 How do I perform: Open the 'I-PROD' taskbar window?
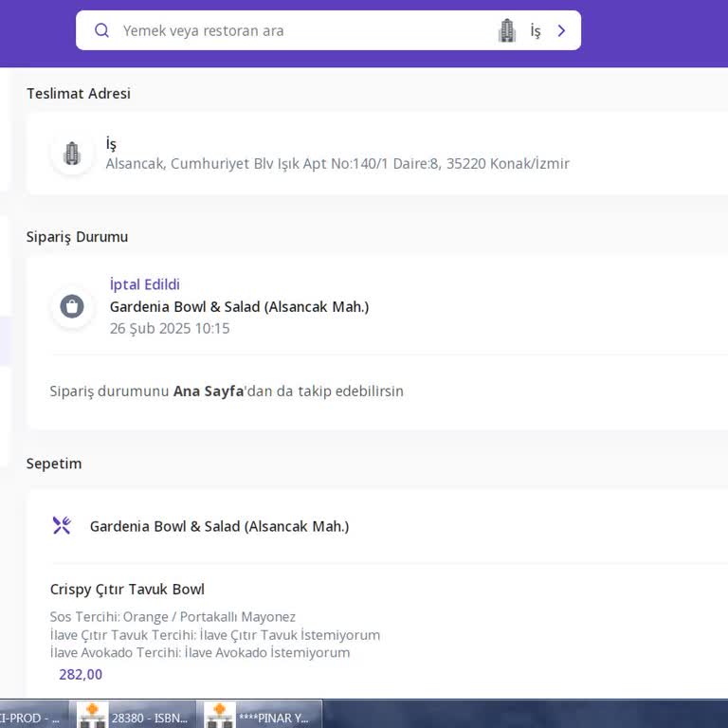point(33,715)
